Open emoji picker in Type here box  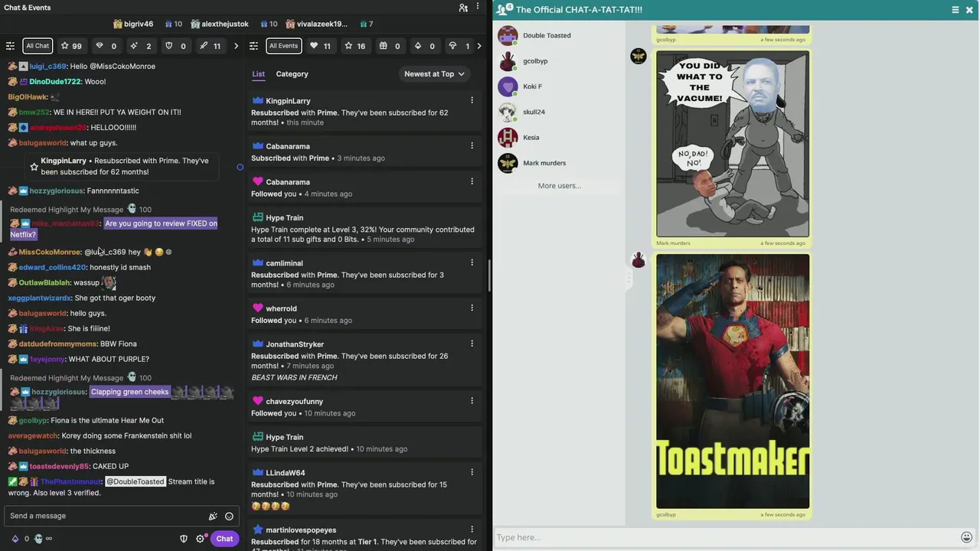pos(966,537)
